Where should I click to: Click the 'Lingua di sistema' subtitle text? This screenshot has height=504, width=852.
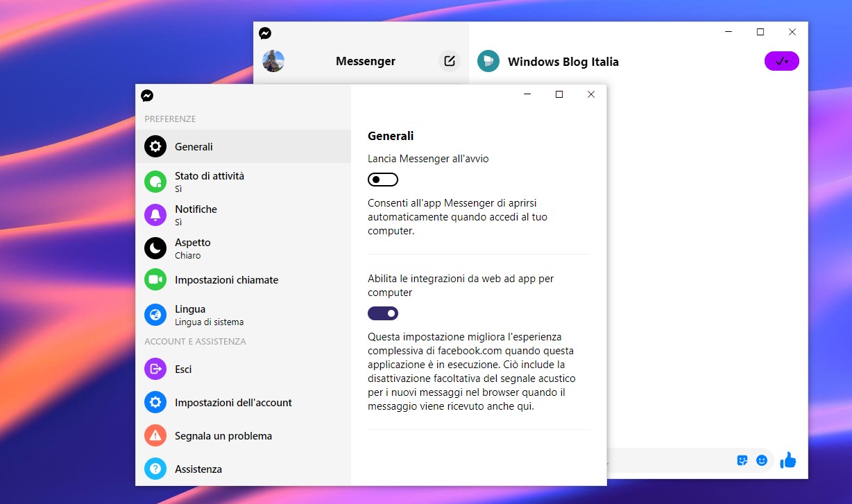209,322
